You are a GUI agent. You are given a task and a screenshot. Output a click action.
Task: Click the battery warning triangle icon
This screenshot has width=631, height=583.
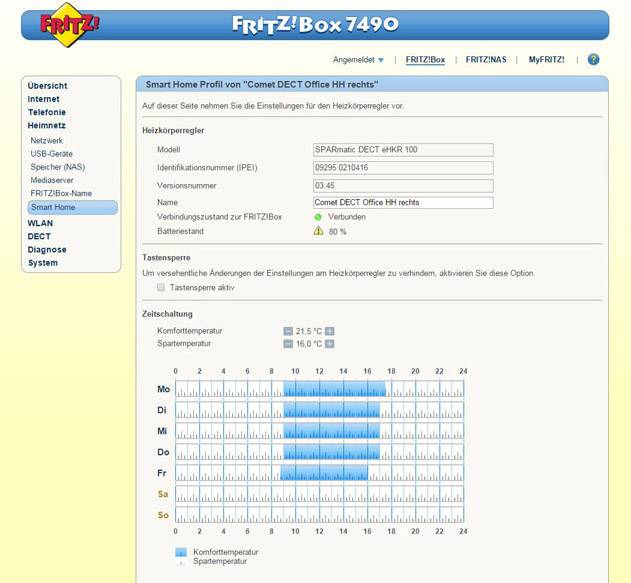[x=318, y=230]
